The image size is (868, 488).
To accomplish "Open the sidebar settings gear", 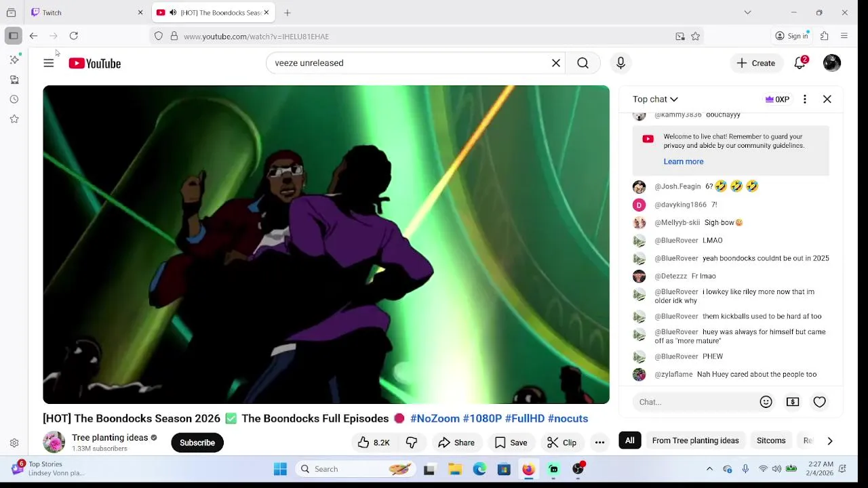I will coord(14,443).
